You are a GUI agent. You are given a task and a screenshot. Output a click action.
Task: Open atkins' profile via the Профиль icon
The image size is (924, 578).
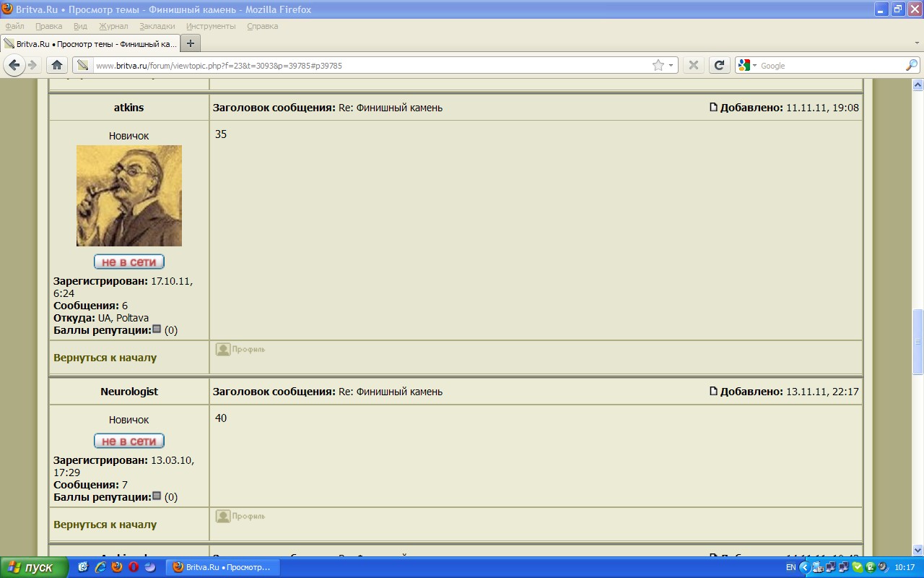[x=240, y=350]
